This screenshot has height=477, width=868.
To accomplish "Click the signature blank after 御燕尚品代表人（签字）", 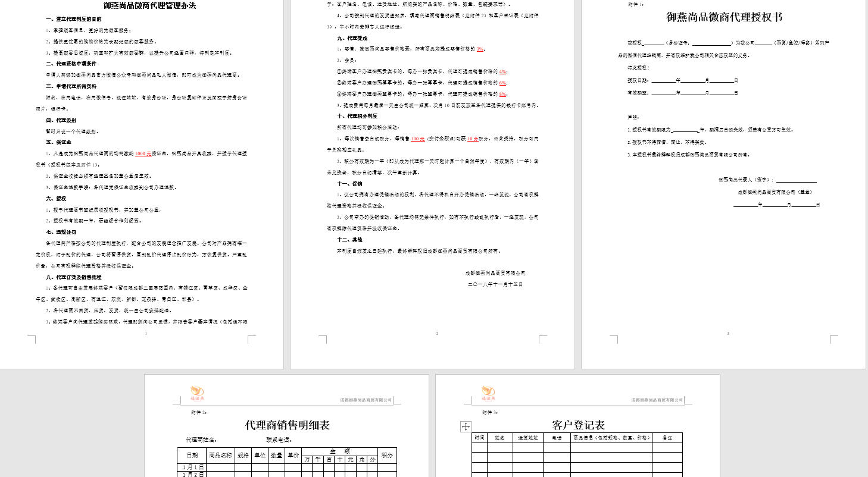I will [796, 180].
